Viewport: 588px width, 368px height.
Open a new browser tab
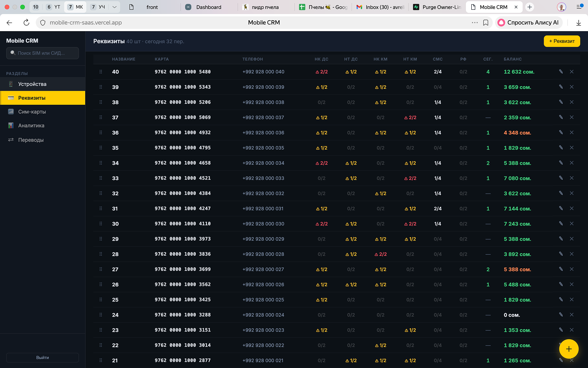tap(530, 7)
